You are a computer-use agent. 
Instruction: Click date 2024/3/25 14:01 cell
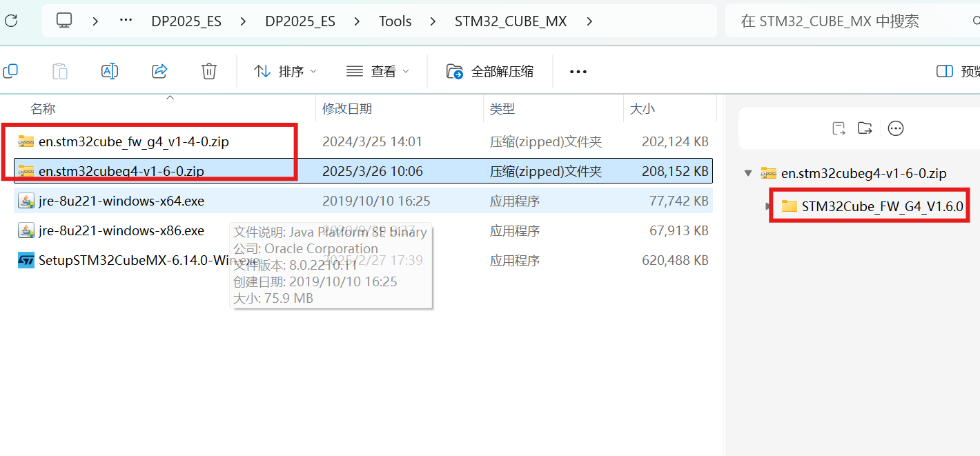tap(372, 142)
